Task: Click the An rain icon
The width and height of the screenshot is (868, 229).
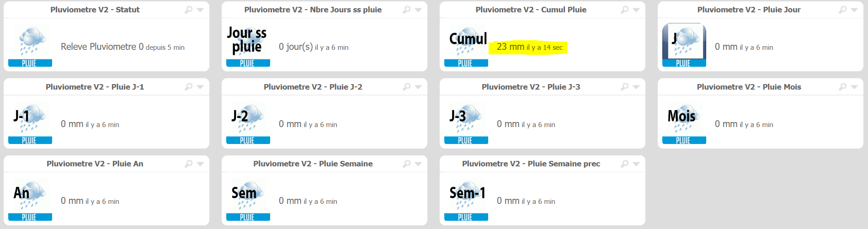Action: click(x=30, y=199)
